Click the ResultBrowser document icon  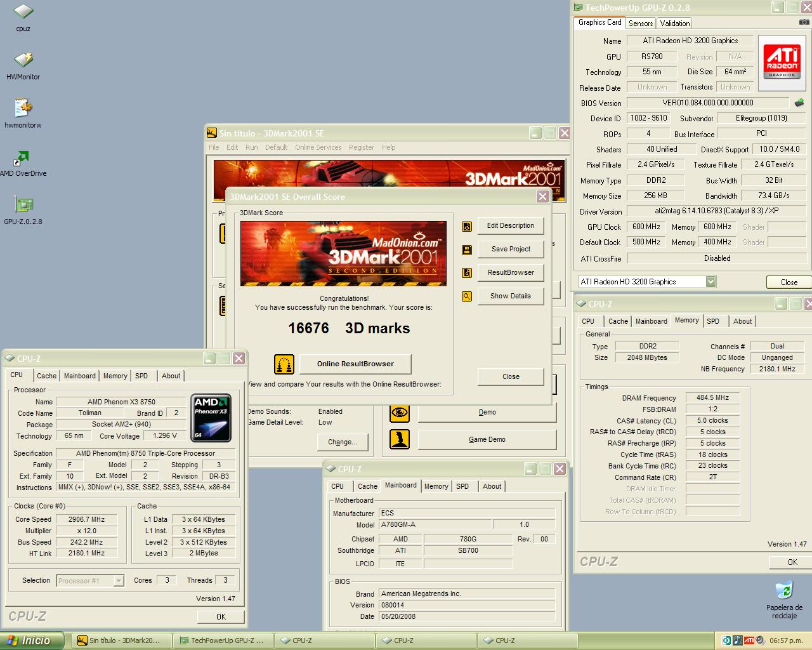tap(467, 273)
